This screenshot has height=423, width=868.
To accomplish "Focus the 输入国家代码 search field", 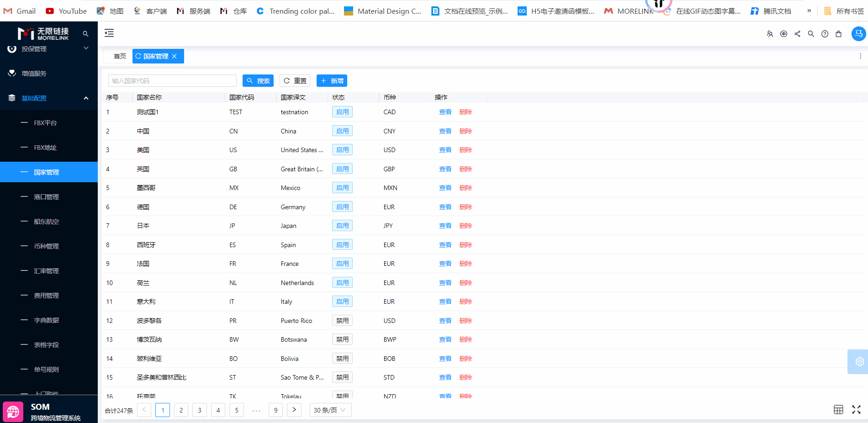I will [172, 81].
